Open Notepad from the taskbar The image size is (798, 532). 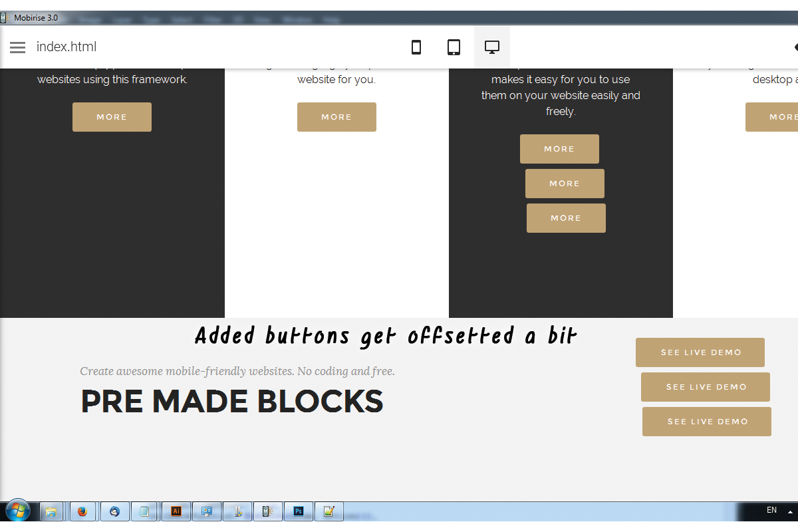(145, 511)
